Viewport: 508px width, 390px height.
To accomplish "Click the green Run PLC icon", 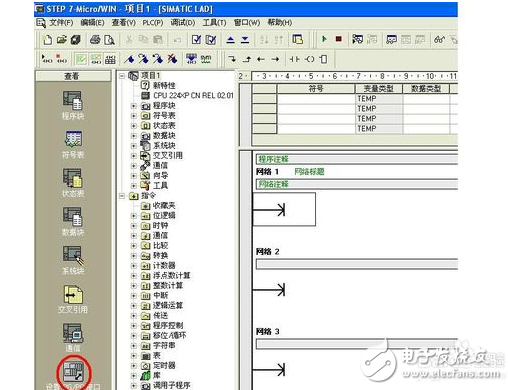I will tap(324, 39).
